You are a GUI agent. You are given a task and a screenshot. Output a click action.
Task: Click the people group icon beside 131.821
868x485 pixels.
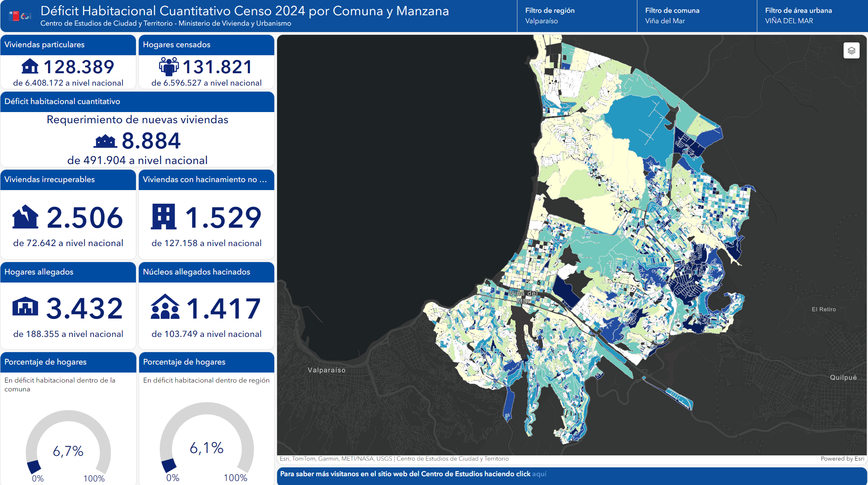(169, 66)
